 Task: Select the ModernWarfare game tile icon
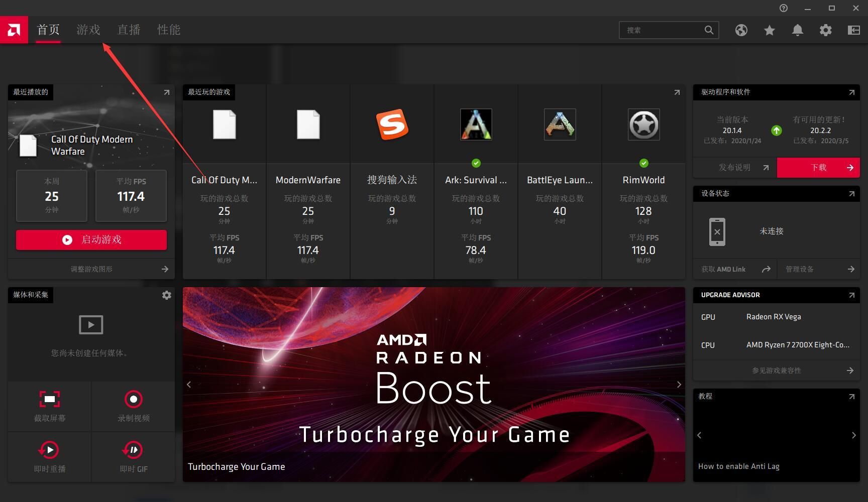pos(308,124)
